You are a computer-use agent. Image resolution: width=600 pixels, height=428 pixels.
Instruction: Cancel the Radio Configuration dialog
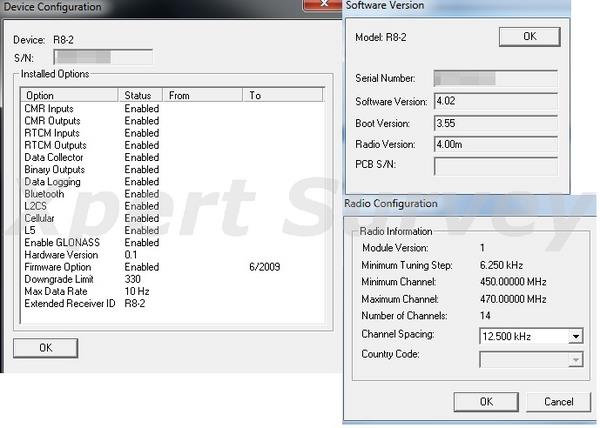click(558, 401)
